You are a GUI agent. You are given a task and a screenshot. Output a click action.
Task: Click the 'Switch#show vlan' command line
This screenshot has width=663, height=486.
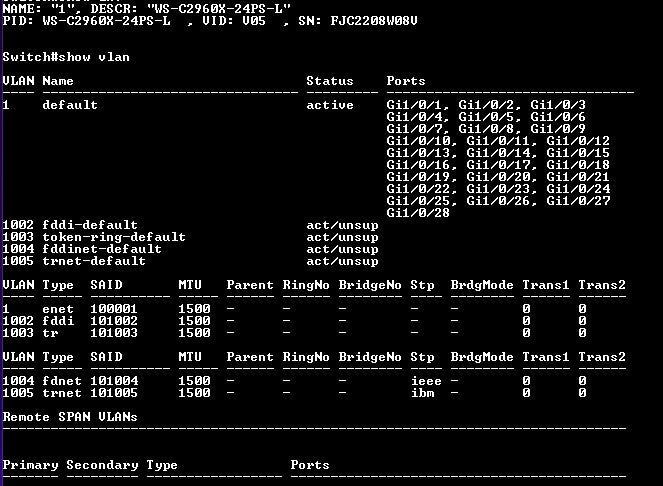tap(66, 57)
